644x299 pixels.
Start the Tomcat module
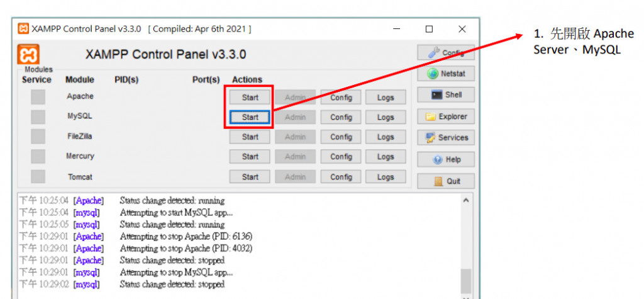[x=250, y=177]
